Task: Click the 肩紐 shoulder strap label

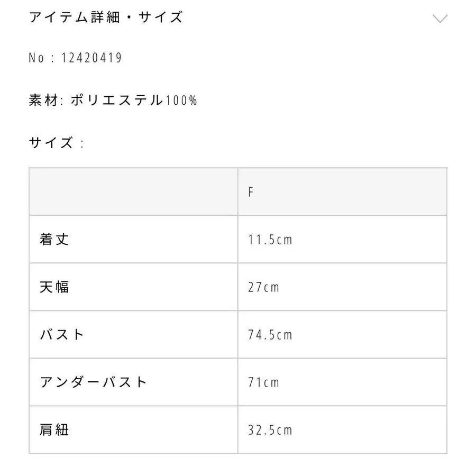Action: [x=54, y=430]
